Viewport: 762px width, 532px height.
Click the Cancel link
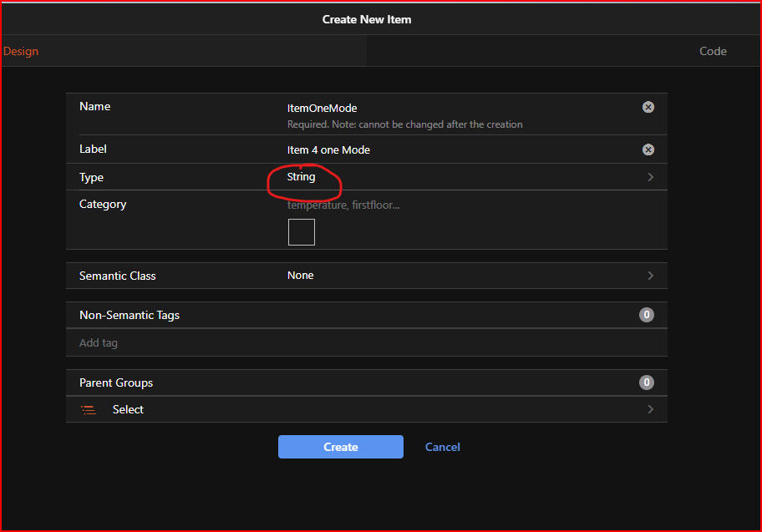click(x=442, y=447)
